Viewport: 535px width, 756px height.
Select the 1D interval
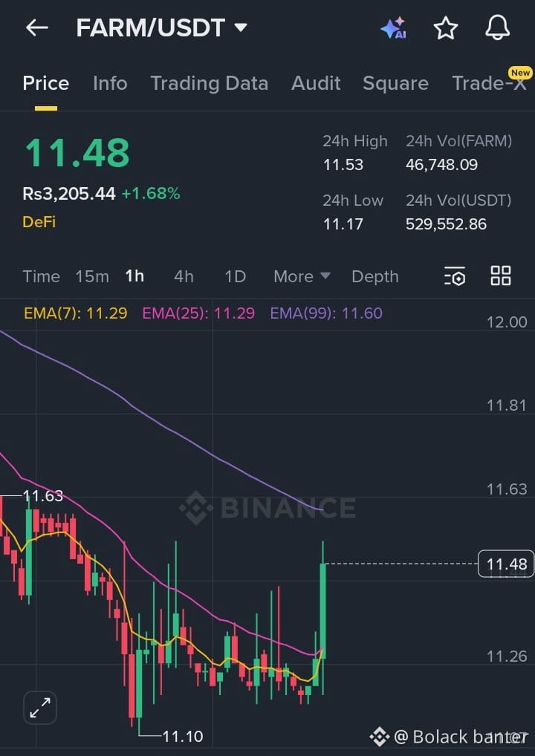coord(236,277)
